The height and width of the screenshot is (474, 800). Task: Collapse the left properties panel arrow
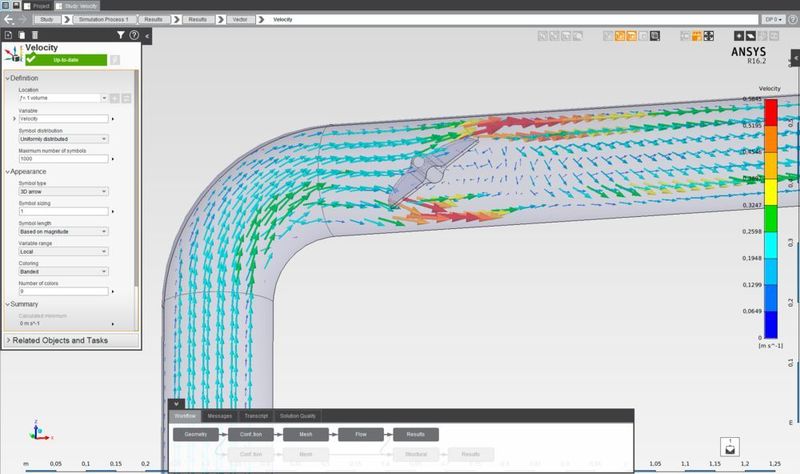tap(147, 36)
